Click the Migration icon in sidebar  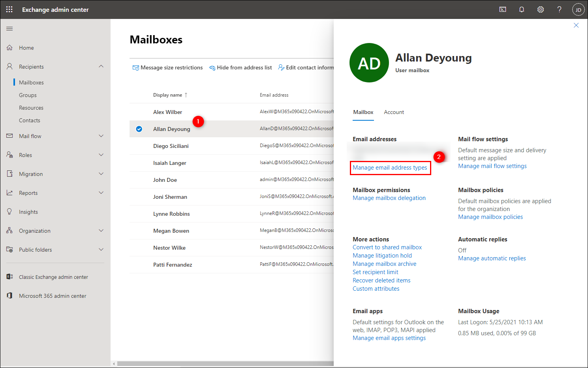click(9, 174)
